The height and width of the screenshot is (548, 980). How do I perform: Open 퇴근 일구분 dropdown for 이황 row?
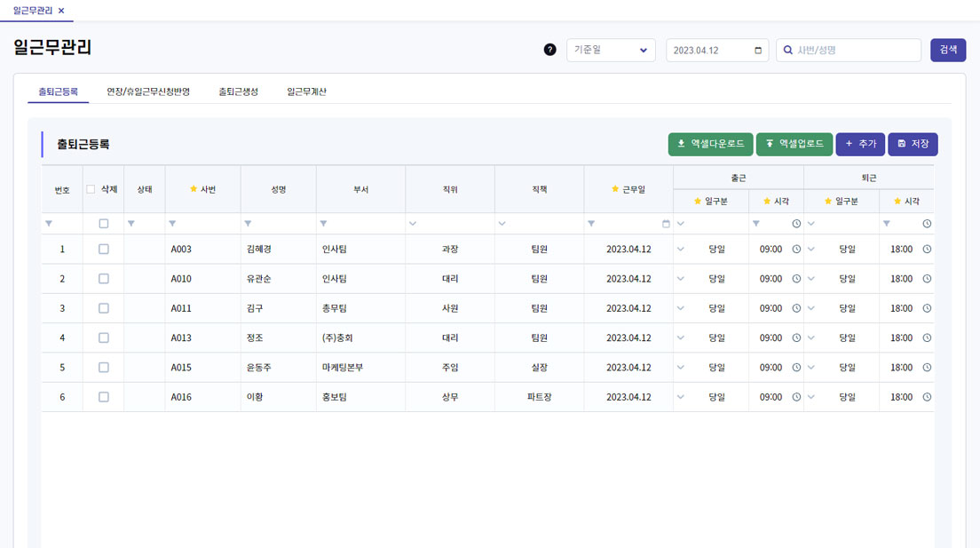[811, 397]
